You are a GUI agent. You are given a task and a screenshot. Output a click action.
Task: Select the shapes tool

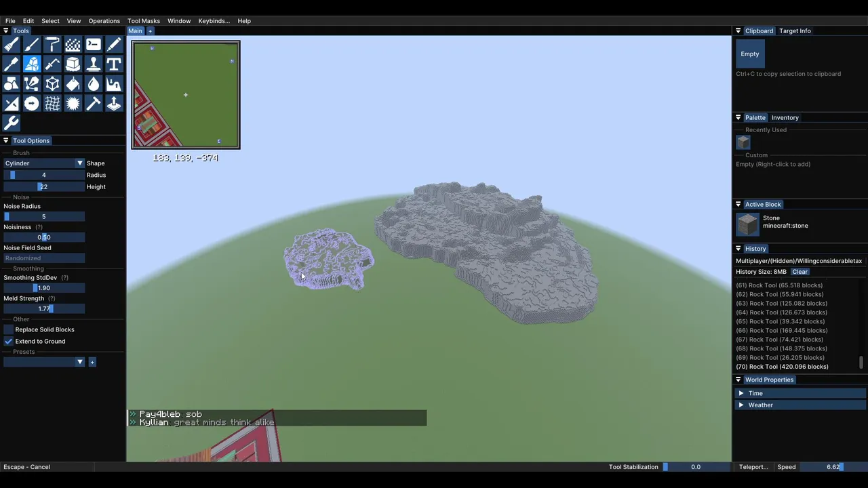coord(12,84)
